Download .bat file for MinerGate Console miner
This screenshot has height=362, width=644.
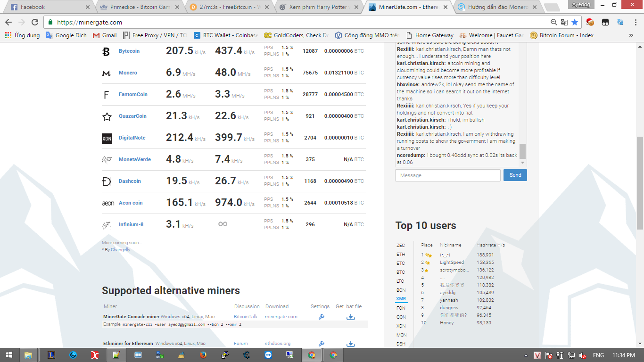350,317
